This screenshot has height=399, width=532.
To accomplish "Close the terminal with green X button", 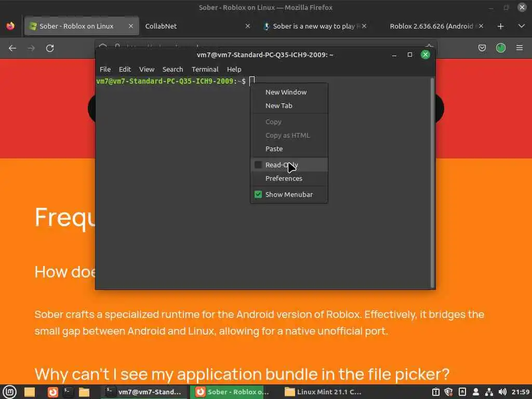I will click(x=425, y=55).
